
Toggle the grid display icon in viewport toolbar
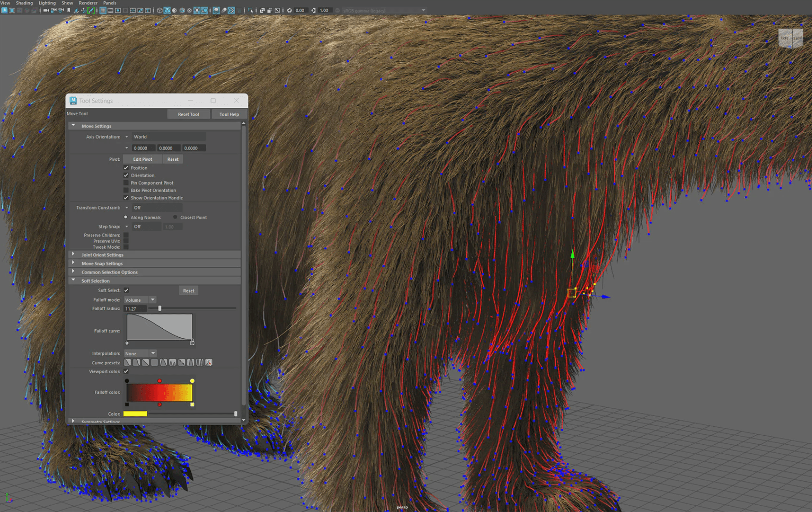pos(103,10)
